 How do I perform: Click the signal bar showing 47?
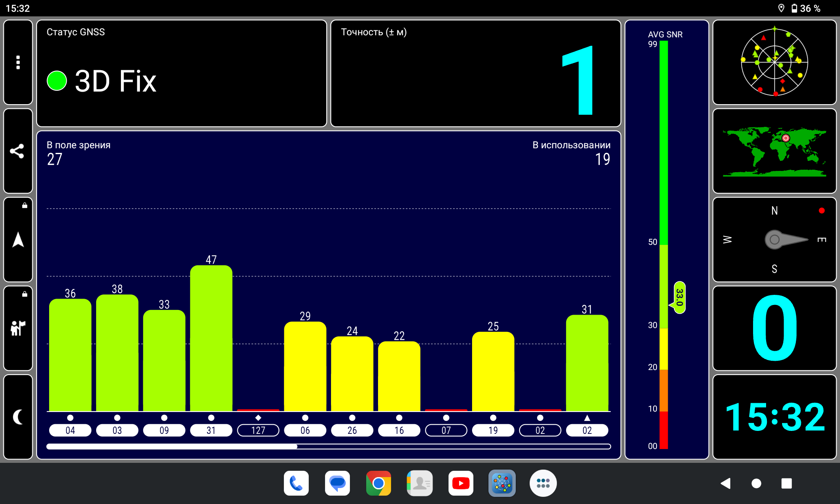[211, 338]
